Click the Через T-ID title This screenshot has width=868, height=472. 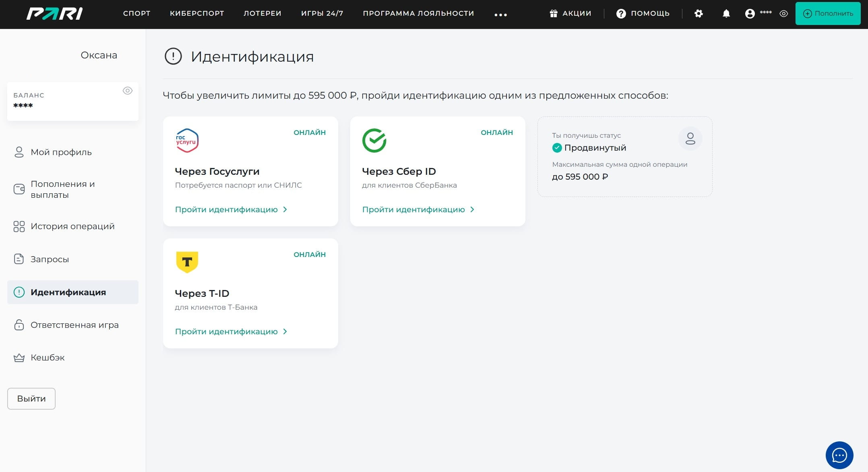pos(202,294)
